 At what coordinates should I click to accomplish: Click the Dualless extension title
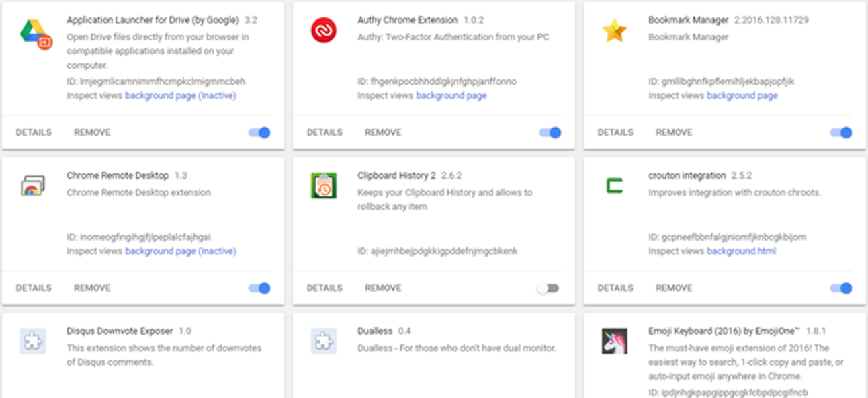(x=375, y=331)
